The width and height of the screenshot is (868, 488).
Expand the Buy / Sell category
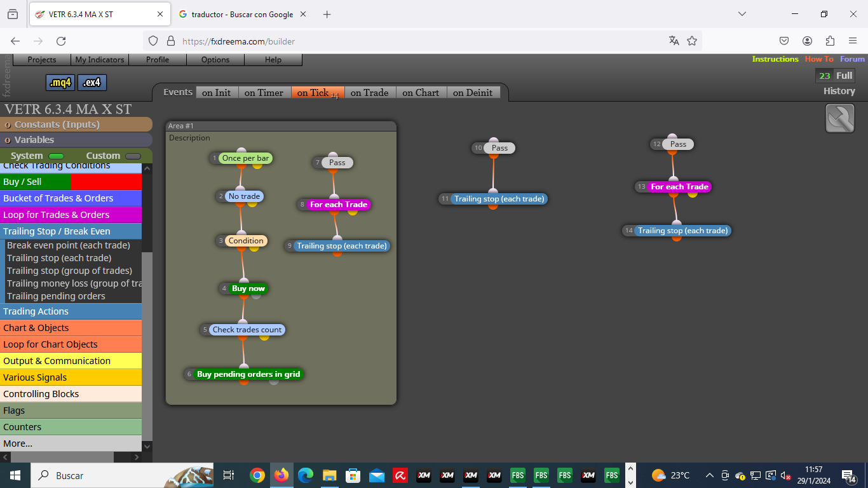pos(71,182)
